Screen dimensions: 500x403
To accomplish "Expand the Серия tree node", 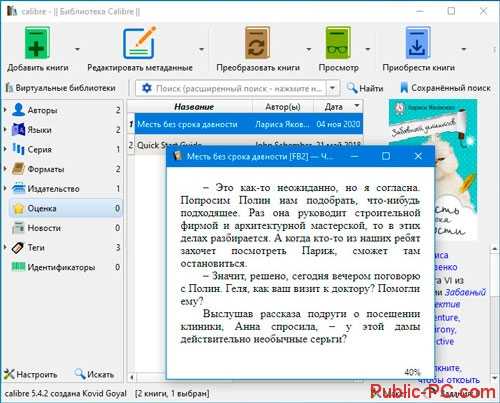I will [x=5, y=149].
